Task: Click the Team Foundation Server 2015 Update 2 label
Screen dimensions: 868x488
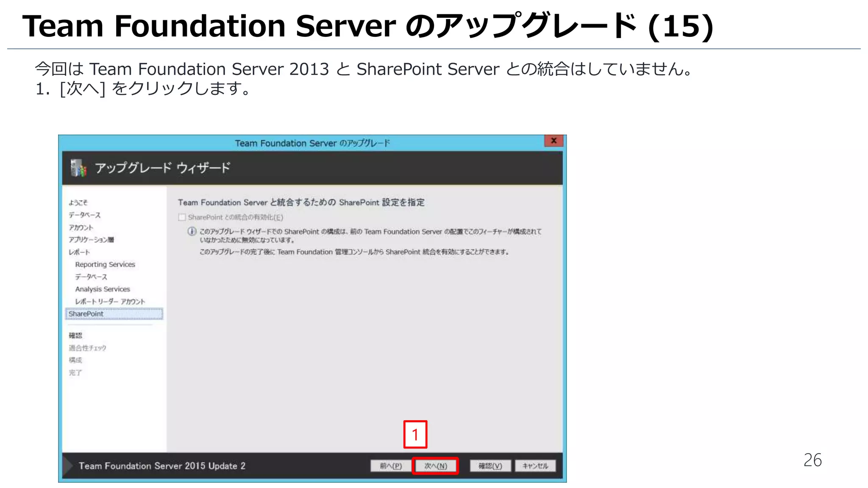Action: [162, 466]
